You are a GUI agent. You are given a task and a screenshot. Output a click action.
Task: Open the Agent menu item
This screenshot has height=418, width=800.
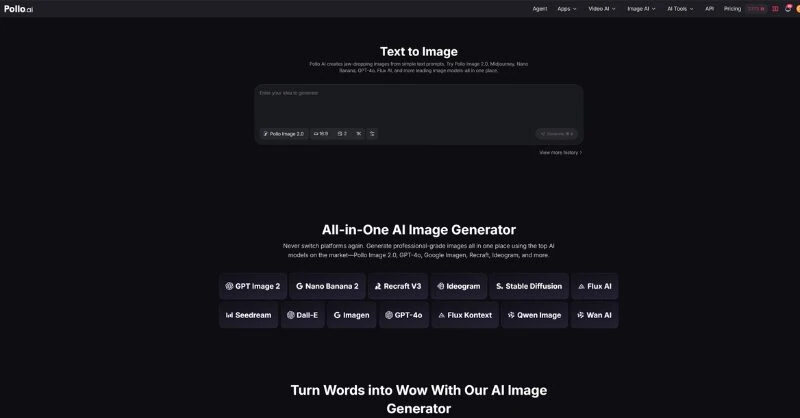pyautogui.click(x=540, y=9)
